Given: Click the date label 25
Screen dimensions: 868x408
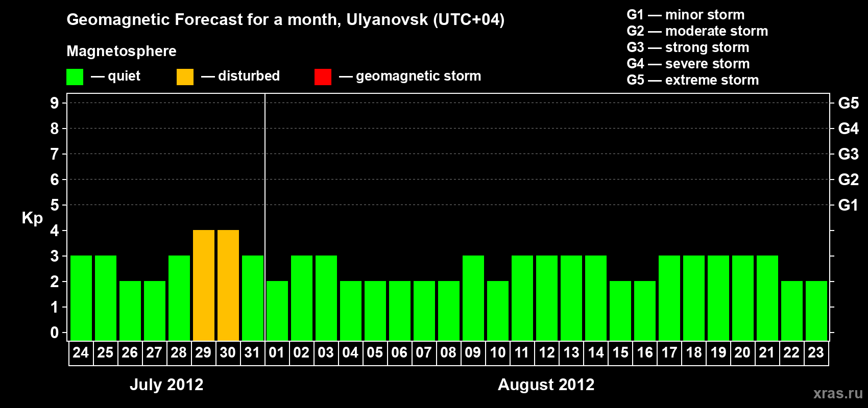Looking at the screenshot, I should [x=105, y=352].
